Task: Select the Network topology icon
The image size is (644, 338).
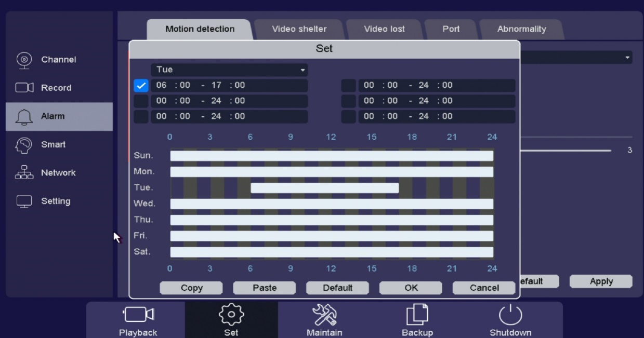Action: coord(24,173)
